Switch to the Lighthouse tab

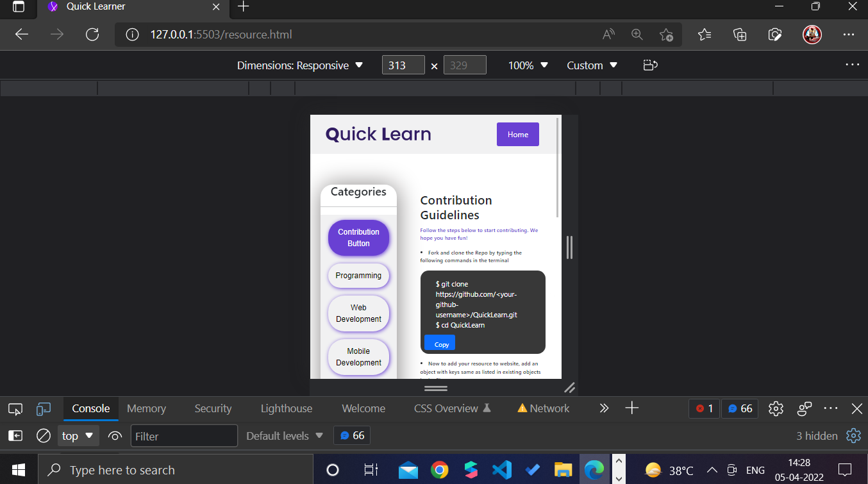(x=287, y=408)
